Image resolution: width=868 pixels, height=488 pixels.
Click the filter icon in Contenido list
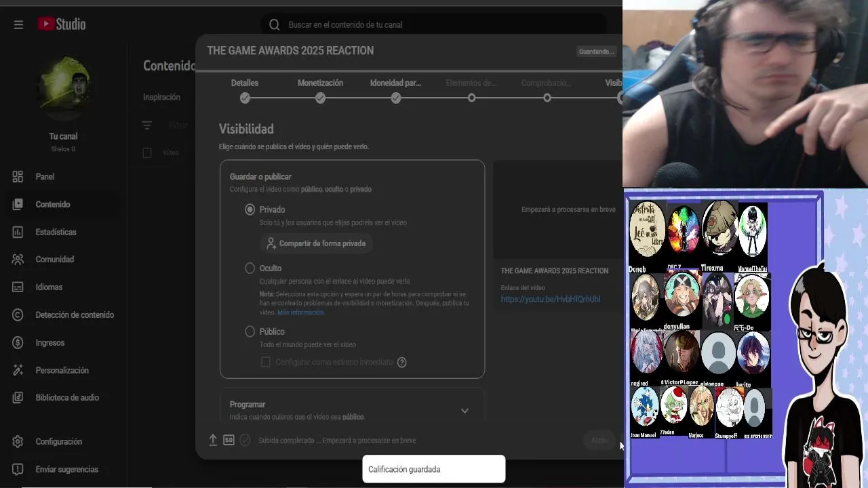pyautogui.click(x=147, y=125)
